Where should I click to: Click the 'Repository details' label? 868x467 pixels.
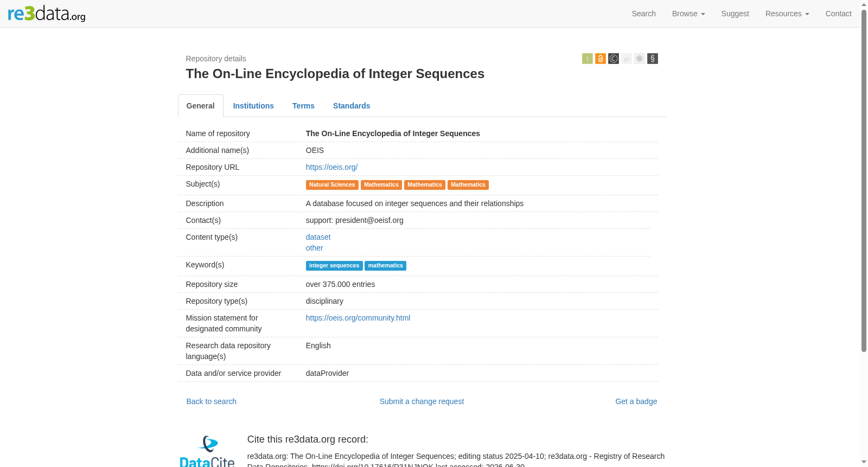coord(216,59)
